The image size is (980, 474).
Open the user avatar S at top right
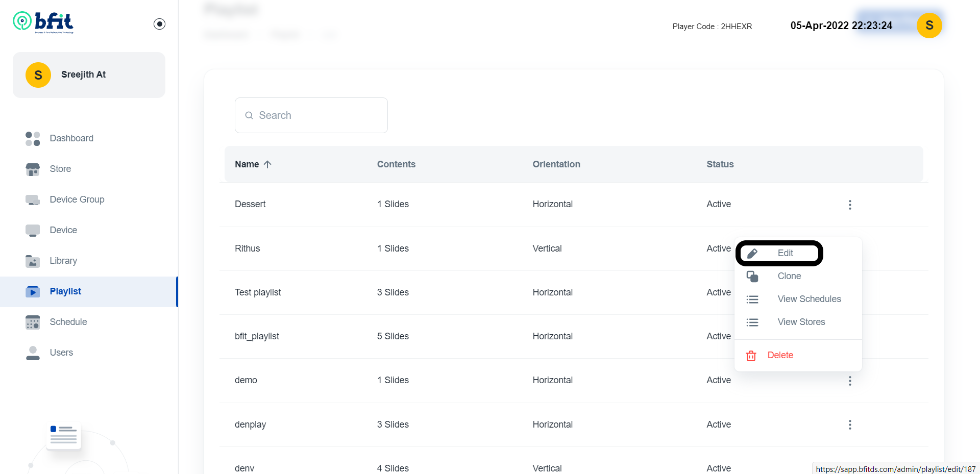(x=929, y=26)
